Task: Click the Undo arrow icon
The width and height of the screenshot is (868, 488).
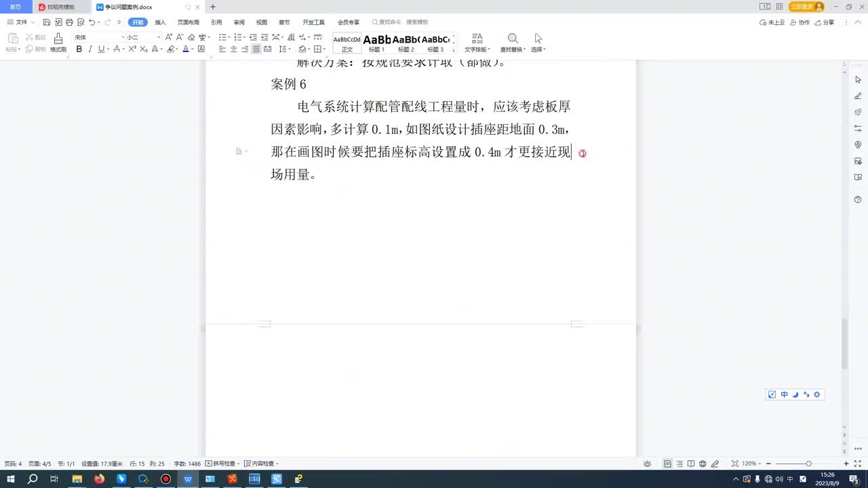Action: pos(92,22)
